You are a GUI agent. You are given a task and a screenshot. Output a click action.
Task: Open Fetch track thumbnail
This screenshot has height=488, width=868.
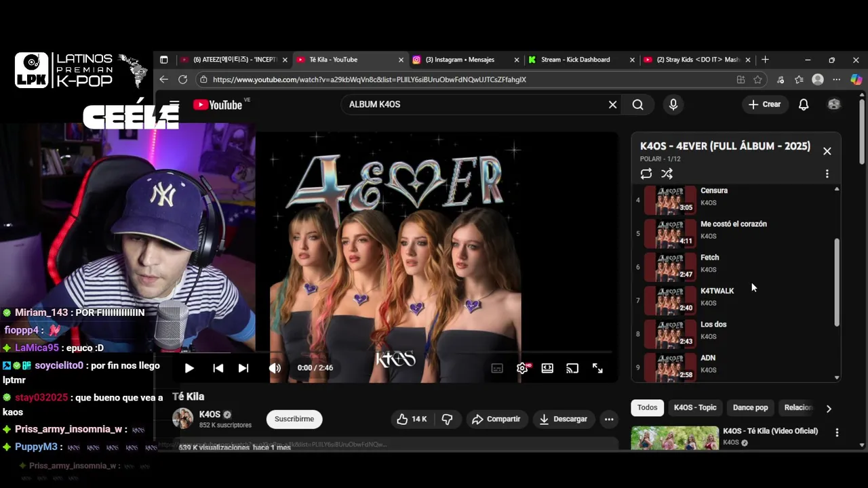click(670, 267)
